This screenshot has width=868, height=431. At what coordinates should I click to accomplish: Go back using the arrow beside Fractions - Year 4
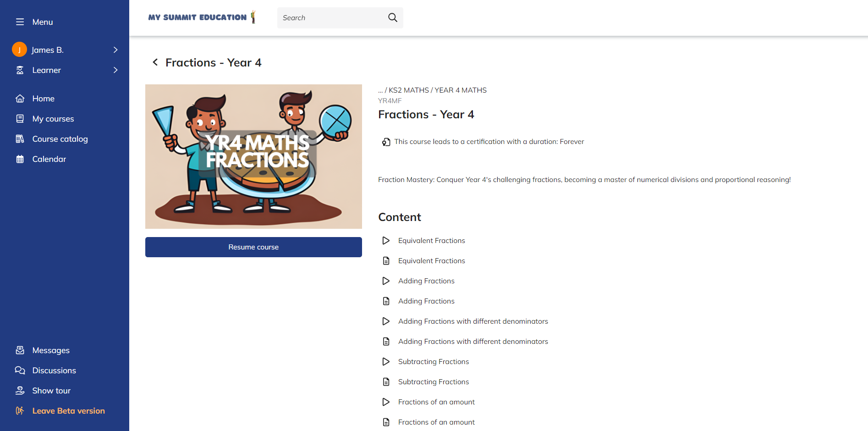pos(155,62)
